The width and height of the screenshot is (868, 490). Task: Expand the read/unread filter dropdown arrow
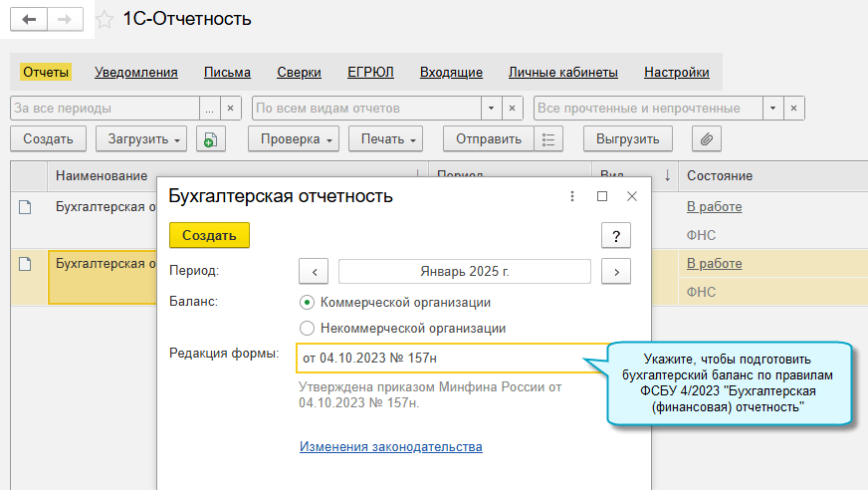772,108
